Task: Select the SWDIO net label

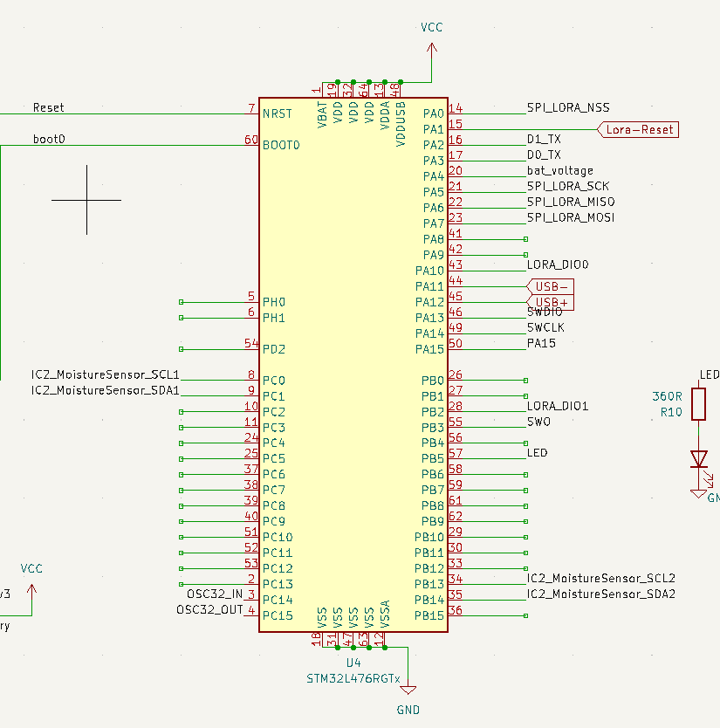Action: tap(545, 312)
